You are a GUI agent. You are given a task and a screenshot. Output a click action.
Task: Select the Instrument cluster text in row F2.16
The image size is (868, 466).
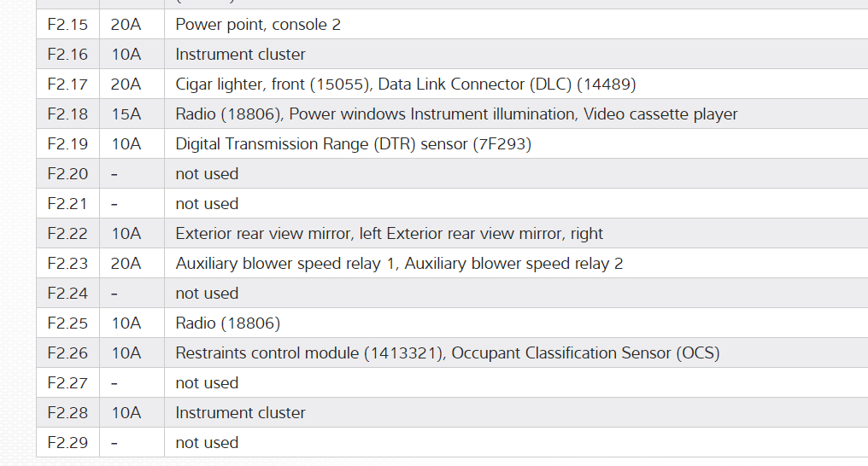pos(240,55)
